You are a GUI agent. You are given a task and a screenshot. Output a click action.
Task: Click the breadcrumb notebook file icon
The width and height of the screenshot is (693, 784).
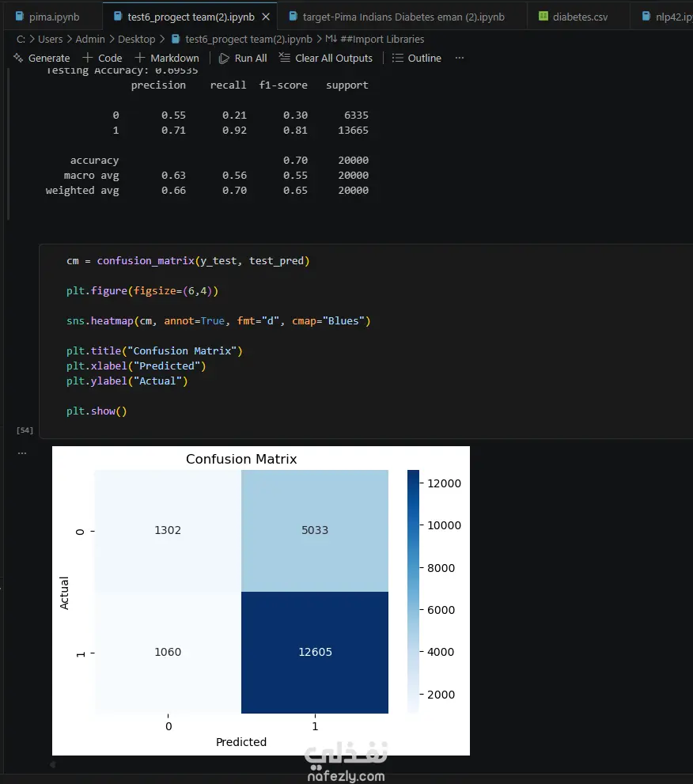pyautogui.click(x=176, y=39)
